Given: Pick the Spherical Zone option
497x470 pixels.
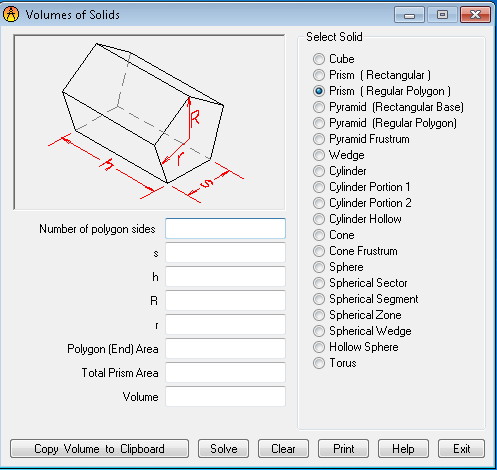Looking at the screenshot, I should click(319, 315).
